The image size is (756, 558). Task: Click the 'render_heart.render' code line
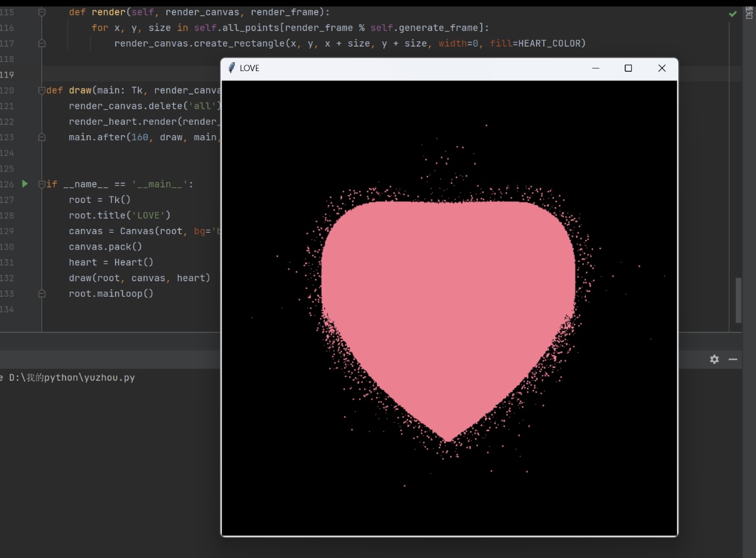[x=145, y=122]
